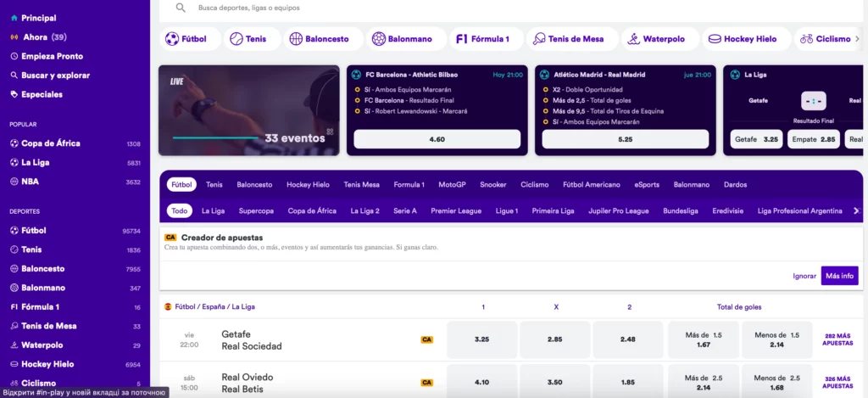The height and width of the screenshot is (398, 868).
Task: Pick odds 2.48 for Real Sociedad win
Action: click(628, 339)
